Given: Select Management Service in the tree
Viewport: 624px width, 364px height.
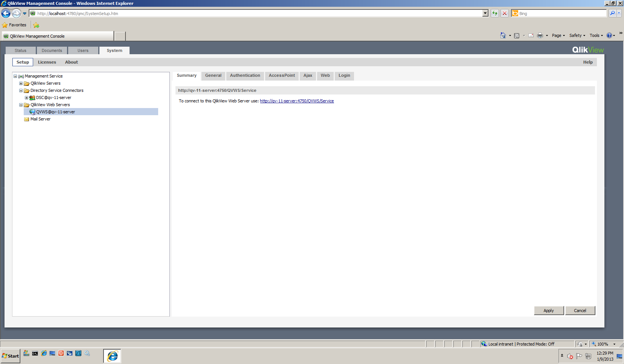Looking at the screenshot, I should point(44,76).
